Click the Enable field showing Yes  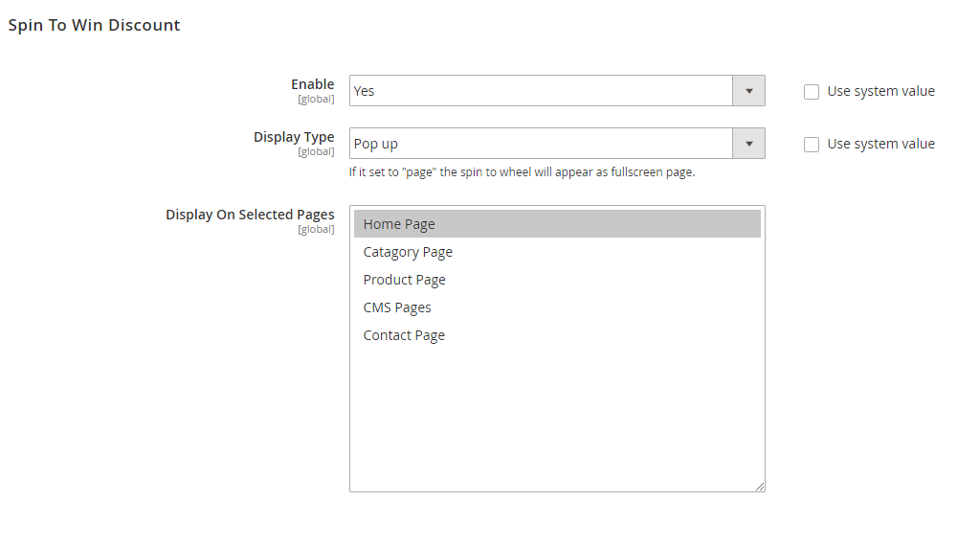tap(541, 91)
